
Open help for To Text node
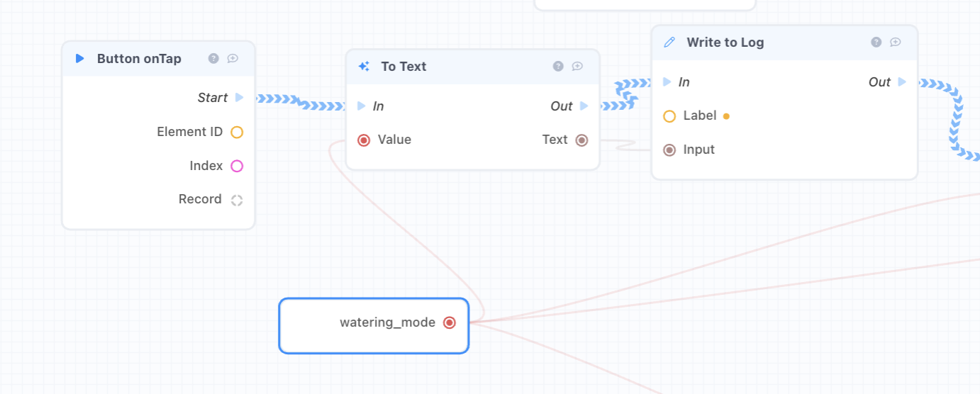pyautogui.click(x=558, y=67)
